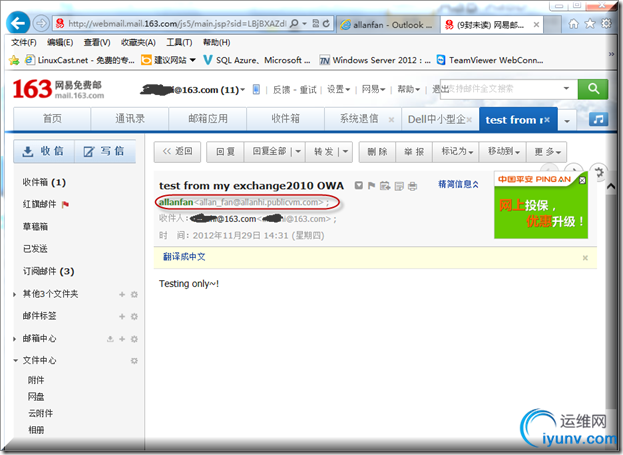The width and height of the screenshot is (623, 455).
Task: Open the 收件箱 (1) folder
Action: tap(44, 182)
